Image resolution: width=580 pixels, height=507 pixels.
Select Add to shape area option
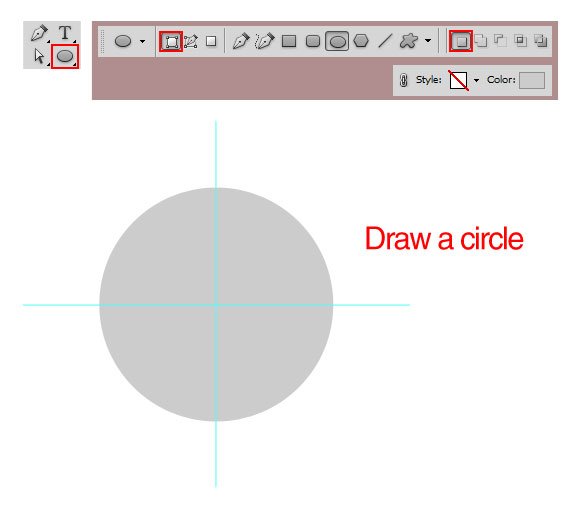pos(481,41)
